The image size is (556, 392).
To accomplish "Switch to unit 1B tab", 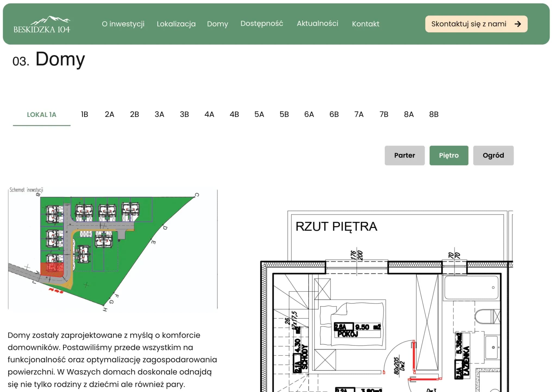I will 84,114.
